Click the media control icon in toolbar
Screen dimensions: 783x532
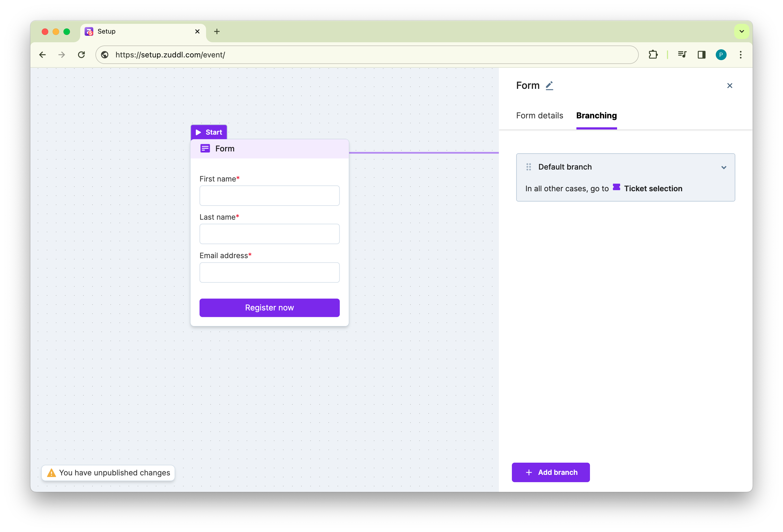tap(682, 54)
